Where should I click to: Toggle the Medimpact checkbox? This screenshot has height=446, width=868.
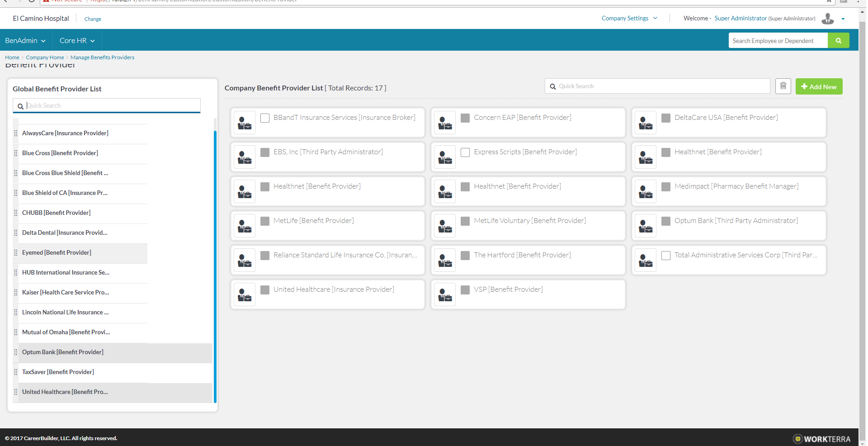tap(666, 187)
